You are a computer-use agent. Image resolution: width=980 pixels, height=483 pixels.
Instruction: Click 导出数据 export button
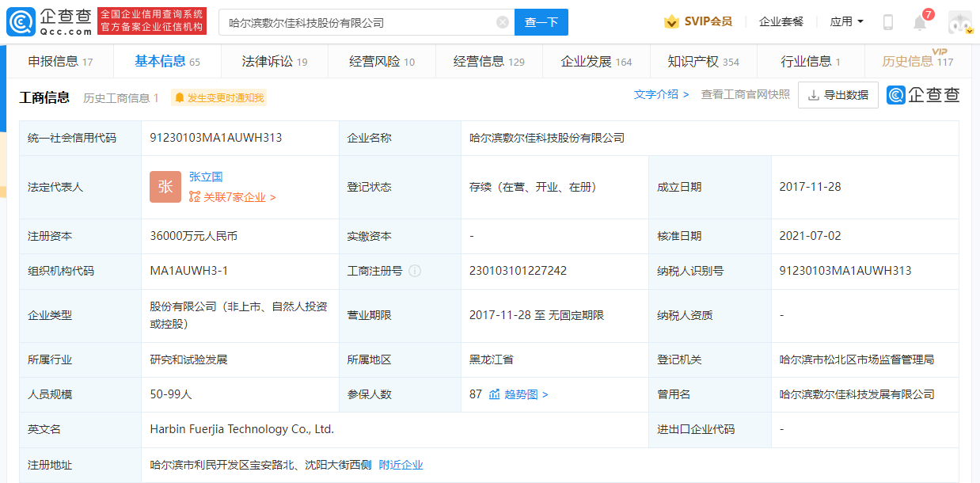click(x=838, y=95)
